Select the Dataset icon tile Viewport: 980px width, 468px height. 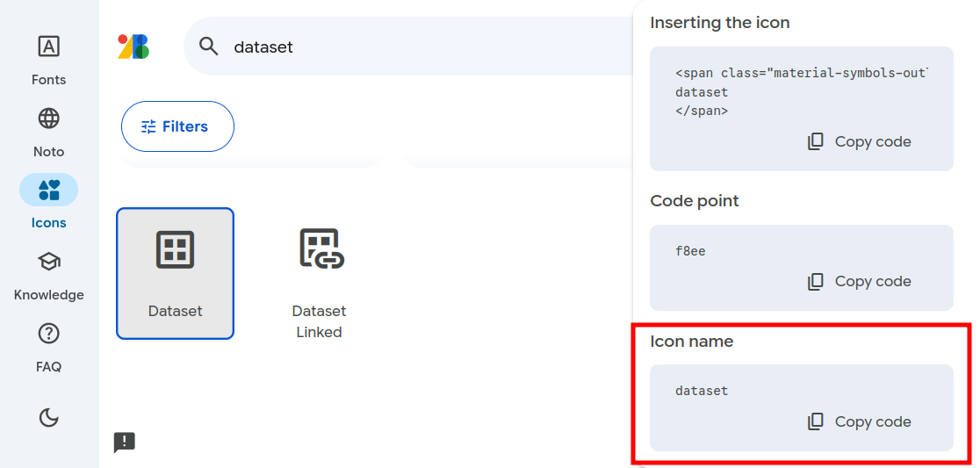[176, 273]
